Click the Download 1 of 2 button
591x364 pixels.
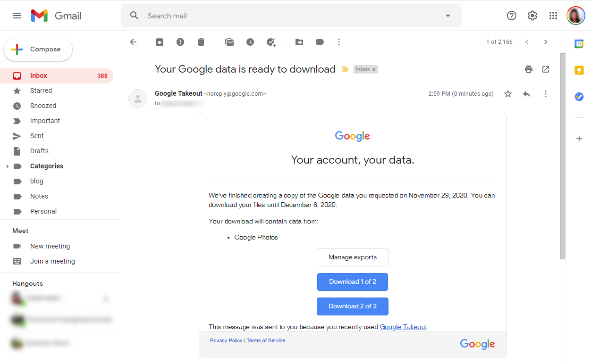pos(353,282)
